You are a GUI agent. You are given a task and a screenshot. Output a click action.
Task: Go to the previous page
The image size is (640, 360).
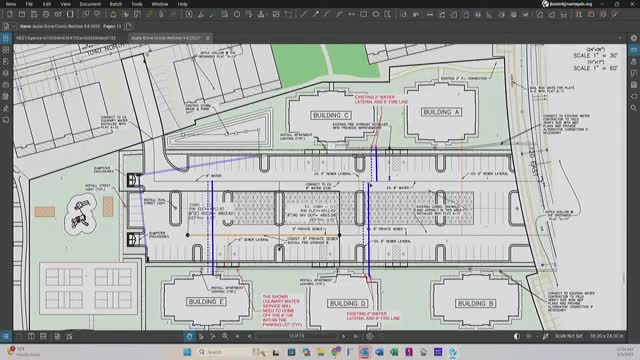pos(249,336)
